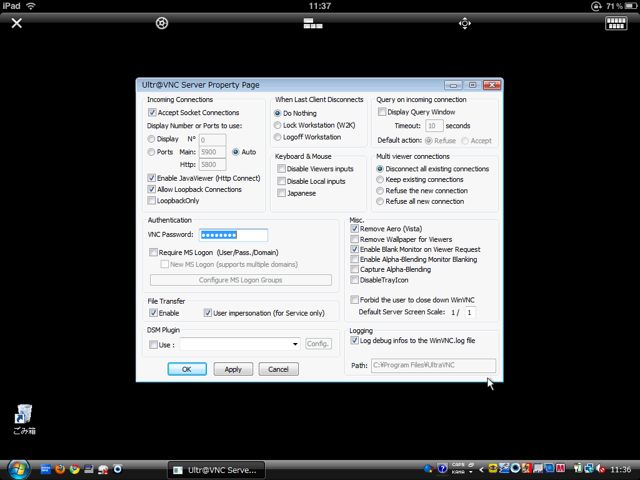Open viewer settings wheel icon in top bar
This screenshot has height=480, width=640.
pyautogui.click(x=162, y=23)
